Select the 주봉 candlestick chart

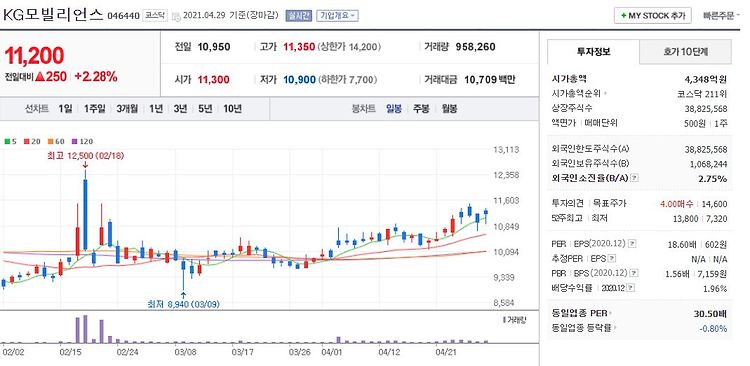click(x=421, y=109)
